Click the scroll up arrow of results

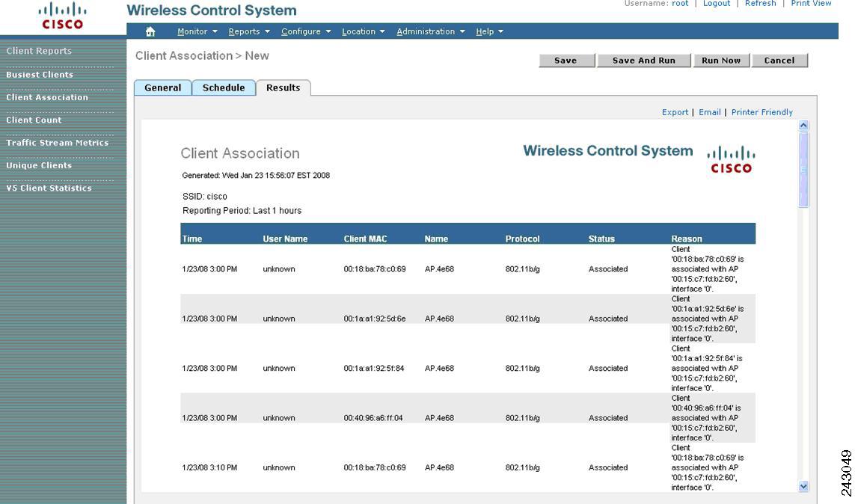[803, 126]
